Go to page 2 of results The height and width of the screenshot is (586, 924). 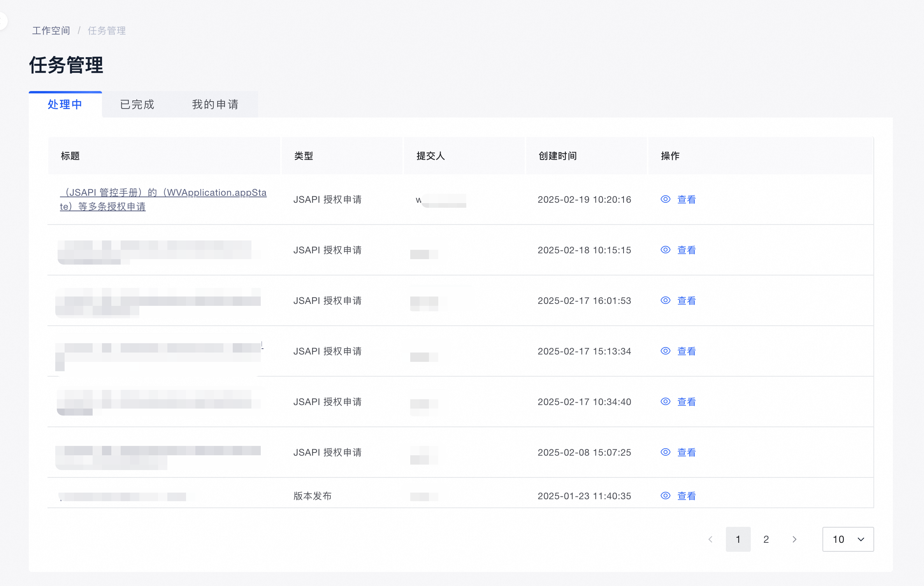[766, 539]
